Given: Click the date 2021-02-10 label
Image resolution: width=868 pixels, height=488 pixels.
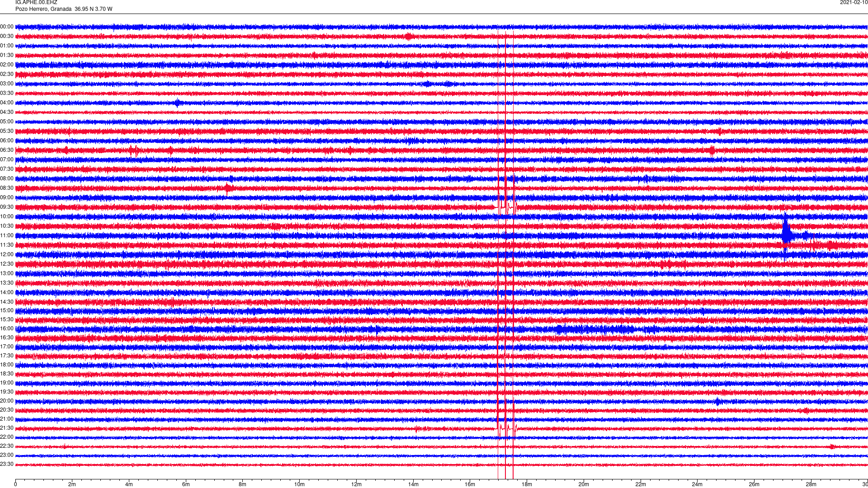Looking at the screenshot, I should pos(854,2).
